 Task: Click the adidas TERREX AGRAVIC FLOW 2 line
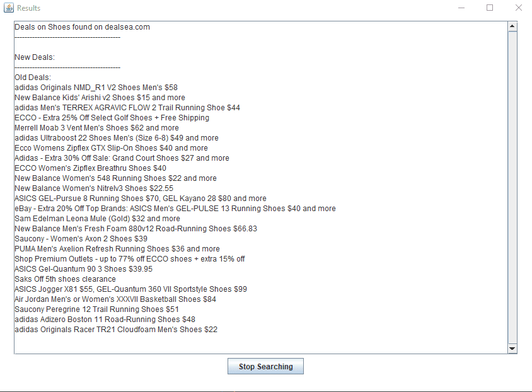click(127, 108)
